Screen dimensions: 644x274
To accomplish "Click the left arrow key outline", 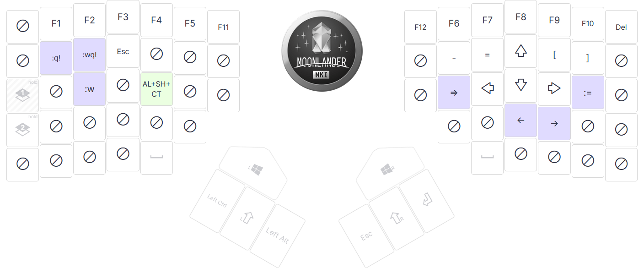I will pos(487,88).
